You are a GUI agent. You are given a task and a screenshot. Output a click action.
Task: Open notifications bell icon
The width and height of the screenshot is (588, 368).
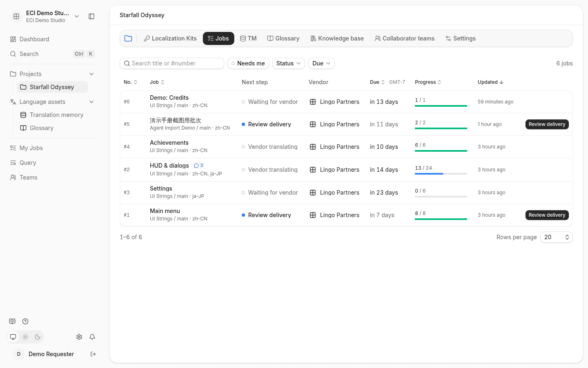(92, 337)
